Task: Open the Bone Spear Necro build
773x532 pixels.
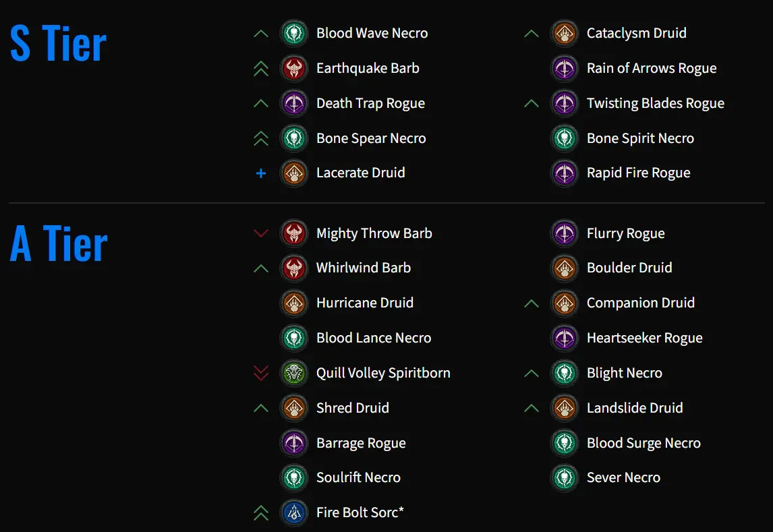Action: click(x=371, y=138)
